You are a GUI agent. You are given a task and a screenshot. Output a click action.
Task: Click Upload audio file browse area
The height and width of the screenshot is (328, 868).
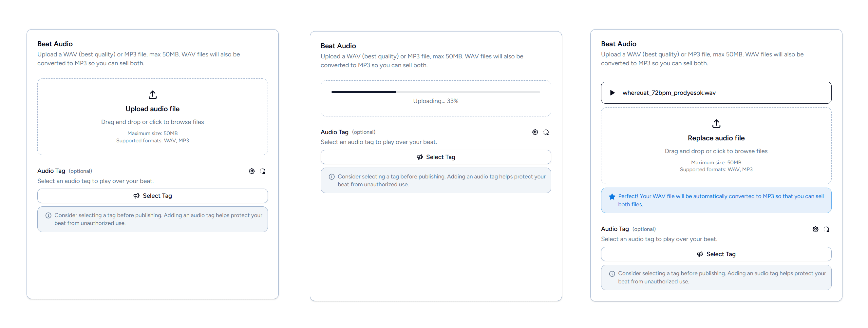click(x=152, y=117)
